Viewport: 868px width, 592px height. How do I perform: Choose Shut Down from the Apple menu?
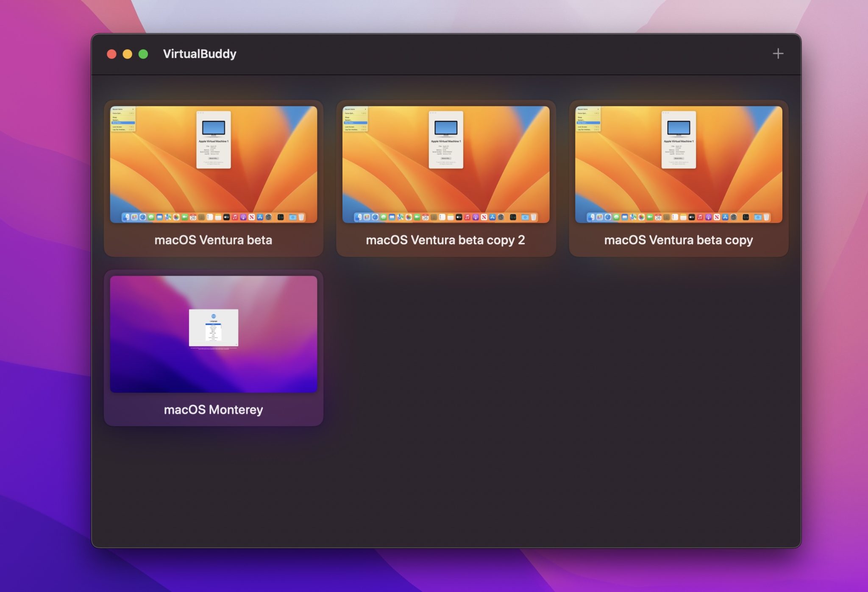click(123, 123)
